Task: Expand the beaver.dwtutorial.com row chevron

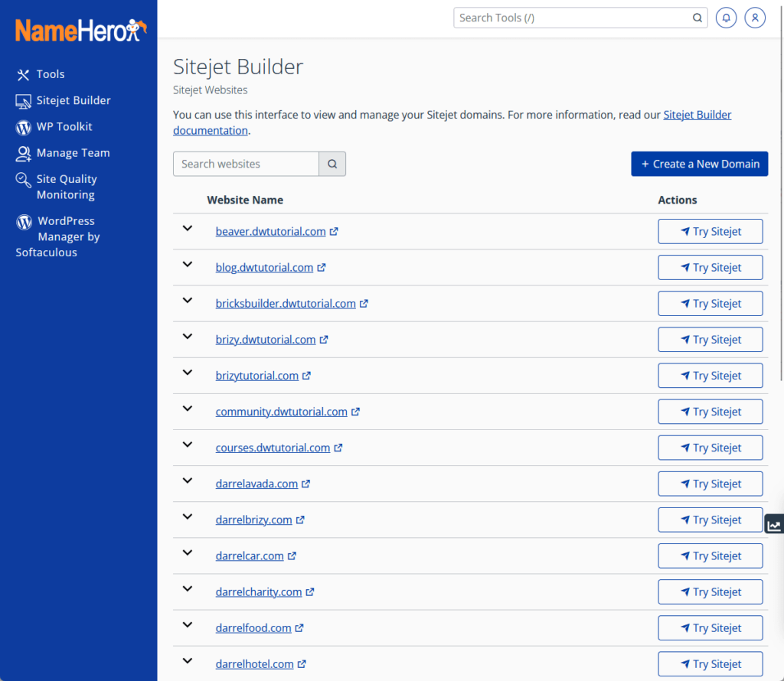Action: pyautogui.click(x=188, y=228)
